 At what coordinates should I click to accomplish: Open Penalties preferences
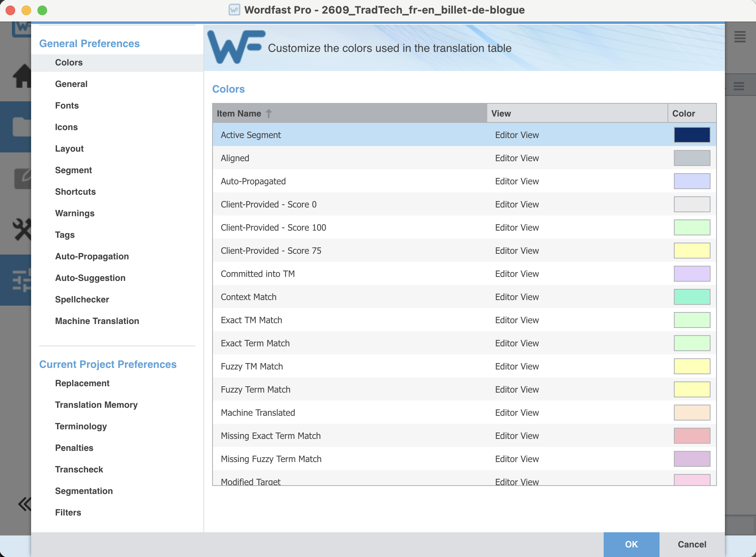pos(74,448)
